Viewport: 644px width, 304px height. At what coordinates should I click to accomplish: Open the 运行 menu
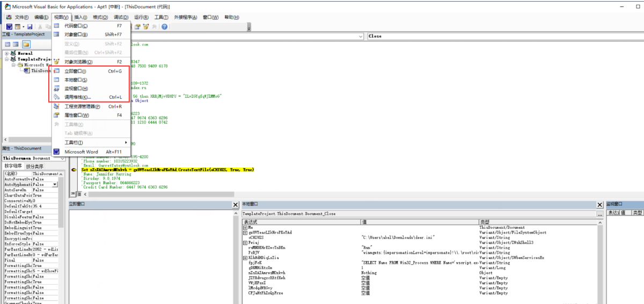tap(141, 17)
